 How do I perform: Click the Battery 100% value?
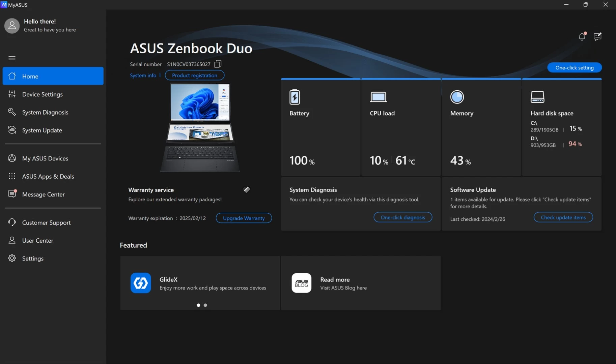[x=302, y=160]
